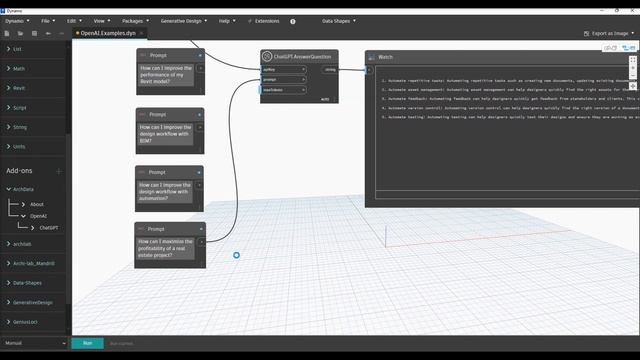Image resolution: width=640 pixels, height=360 pixels.
Task: Click output port of BIM prompt node
Action: [x=200, y=127]
